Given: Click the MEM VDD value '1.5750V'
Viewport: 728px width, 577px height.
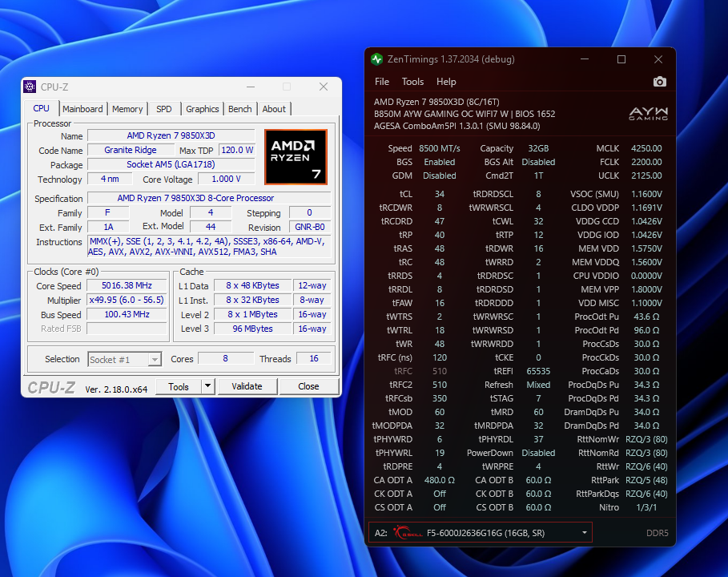Looking at the screenshot, I should pos(646,248).
